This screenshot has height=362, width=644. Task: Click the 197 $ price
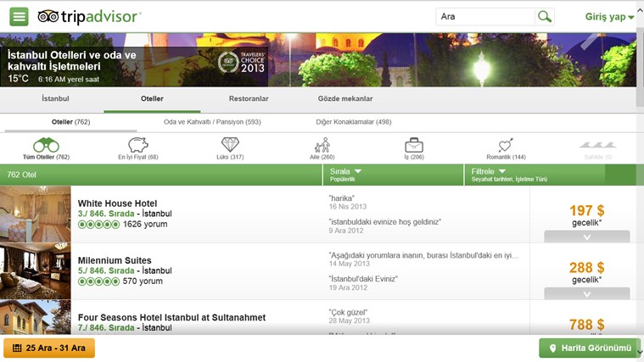point(587,211)
